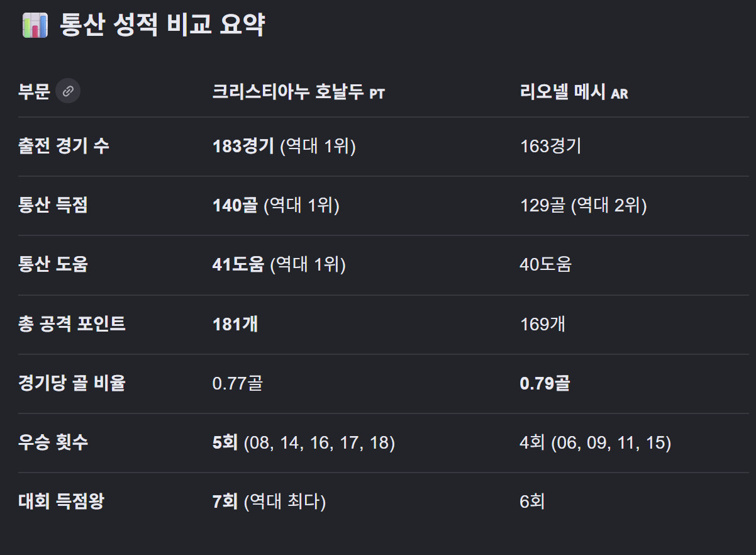Click the 4회 (06, 09, 11, 15) cell
756x555 pixels.
pyautogui.click(x=596, y=442)
